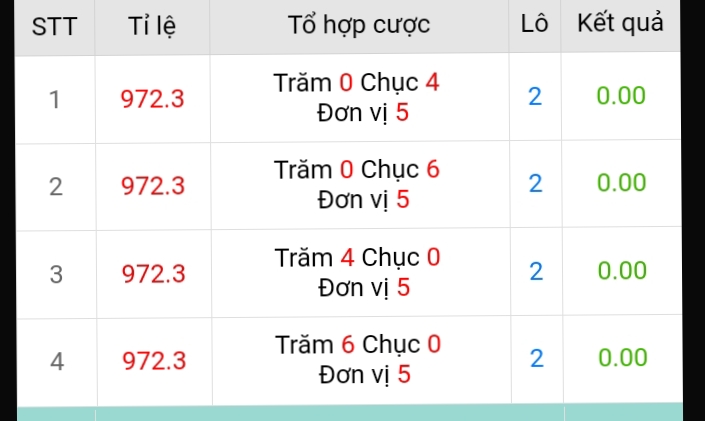Screen dimensions: 705x421
Task: Select the Kết quả column header
Action: click(x=620, y=23)
